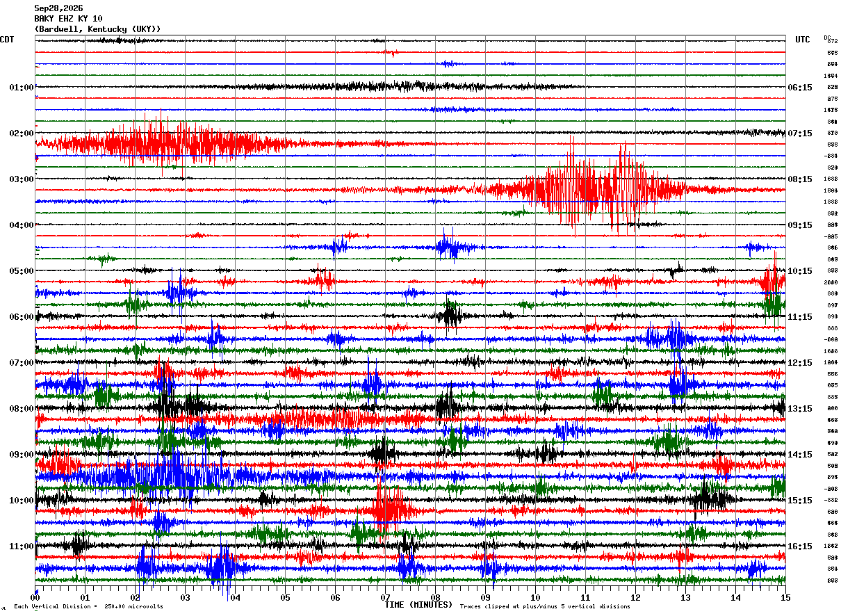Click the Bardwell, Kentucky (UKY) subtitle
The width and height of the screenshot is (841, 616).
pyautogui.click(x=97, y=29)
